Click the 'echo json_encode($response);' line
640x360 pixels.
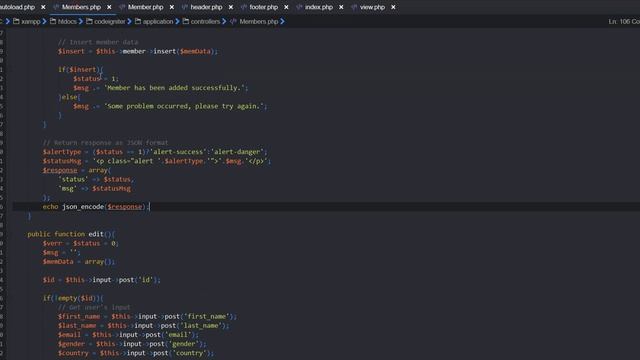click(x=96, y=207)
